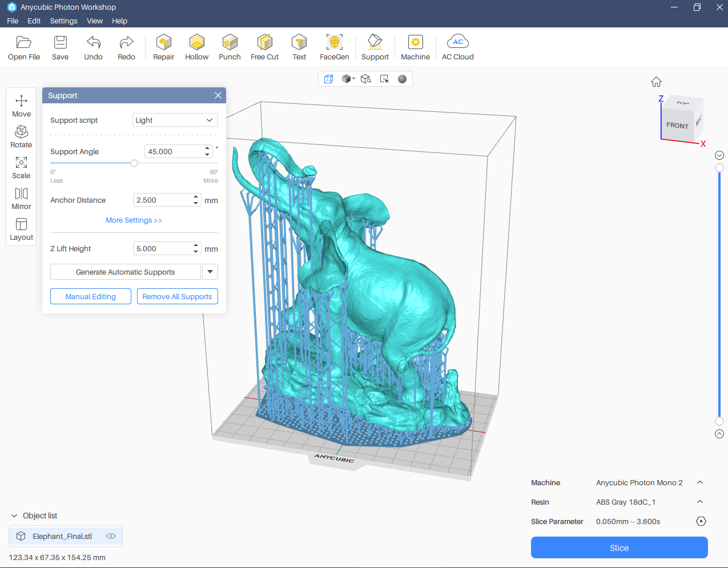Screen dimensions: 728x568
Task: Click layer slider up-chevron at bottom
Action: tap(719, 434)
